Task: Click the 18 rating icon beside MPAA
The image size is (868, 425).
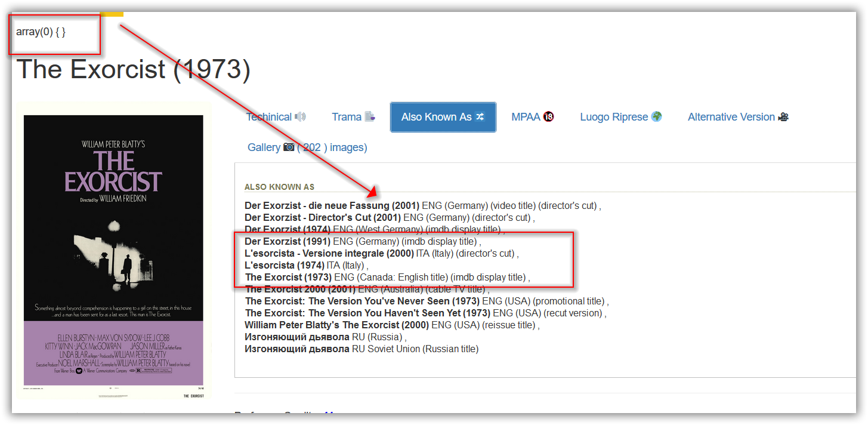Action: click(x=548, y=117)
